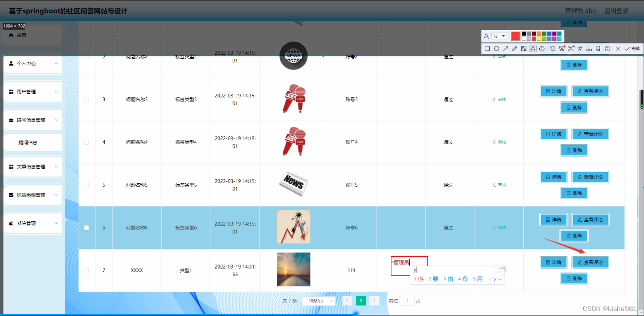Choose the pen freehand tool

[515, 48]
